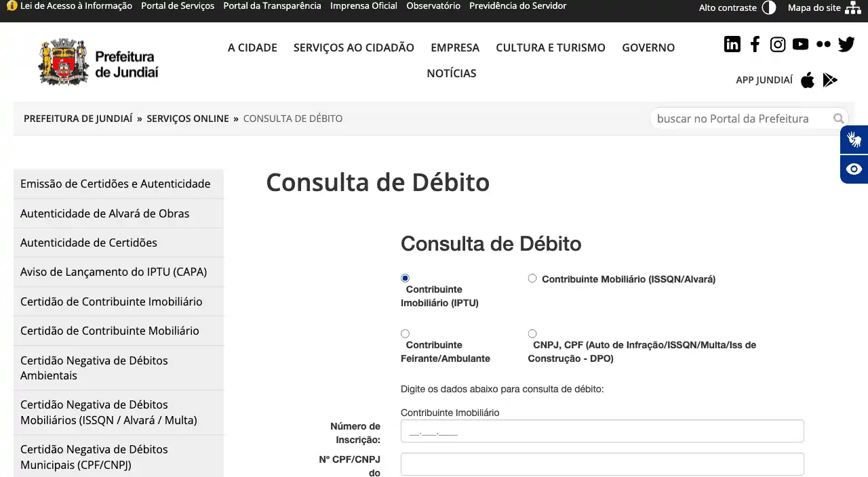Go to Serviços Online breadcrumb

point(188,119)
